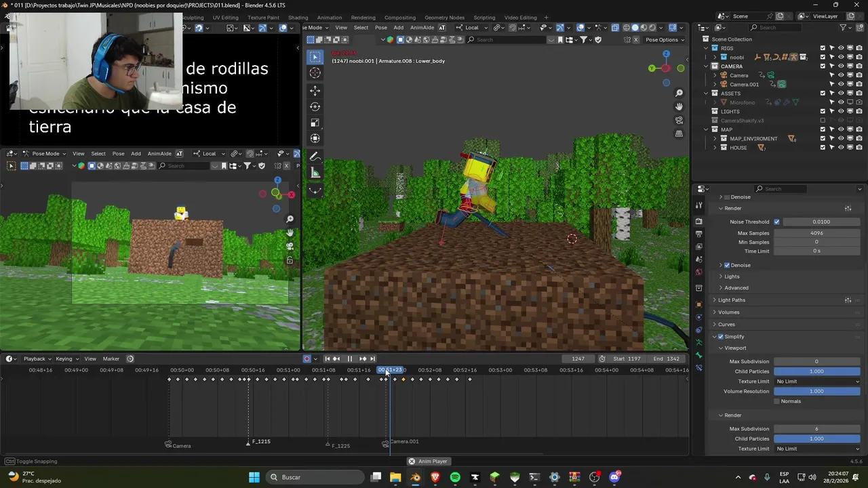Open the Geometry Nodes workspace tab
This screenshot has width=868, height=488.
pyautogui.click(x=444, y=18)
